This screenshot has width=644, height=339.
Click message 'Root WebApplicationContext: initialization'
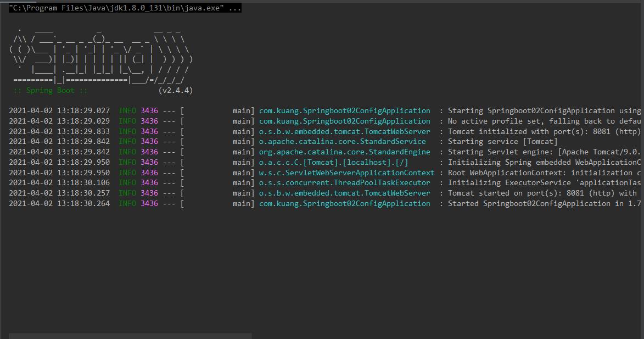[540, 173]
